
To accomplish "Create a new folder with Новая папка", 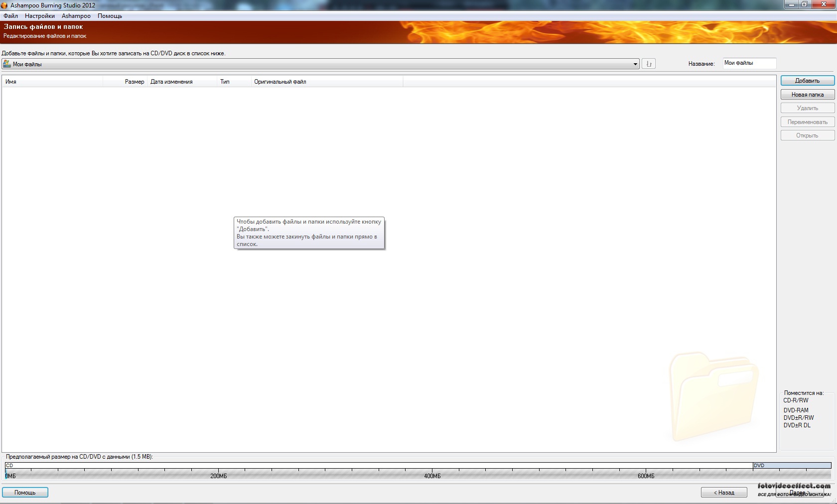I will click(x=807, y=95).
